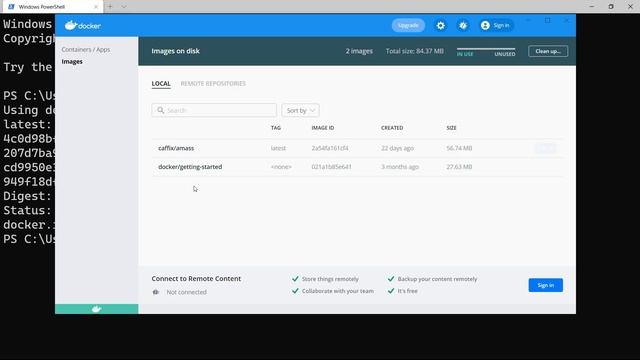Click the Not connected status icon
The width and height of the screenshot is (640, 360).
click(156, 292)
